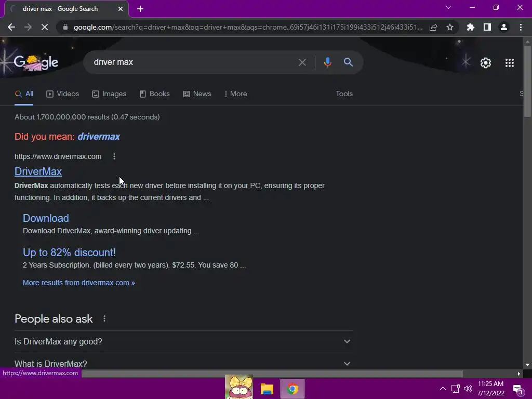Open the three-dot menu beside drivermax.com URL
This screenshot has width=532, height=399.
tap(114, 156)
